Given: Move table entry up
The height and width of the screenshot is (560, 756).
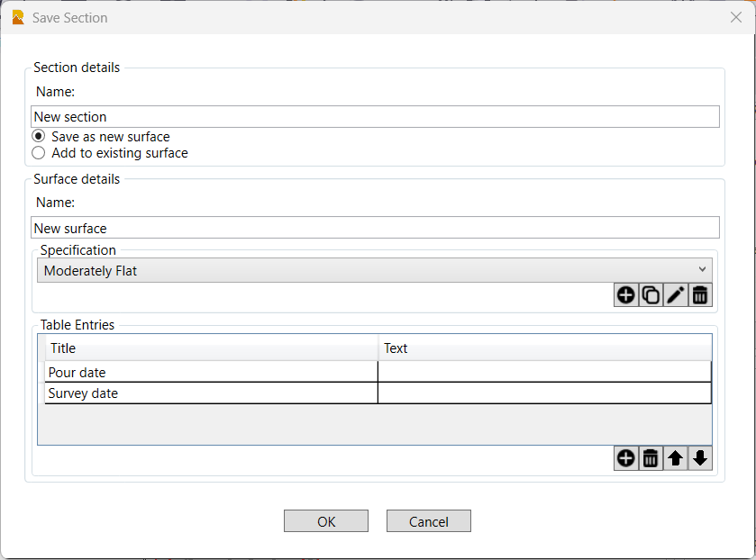Looking at the screenshot, I should pyautogui.click(x=675, y=458).
